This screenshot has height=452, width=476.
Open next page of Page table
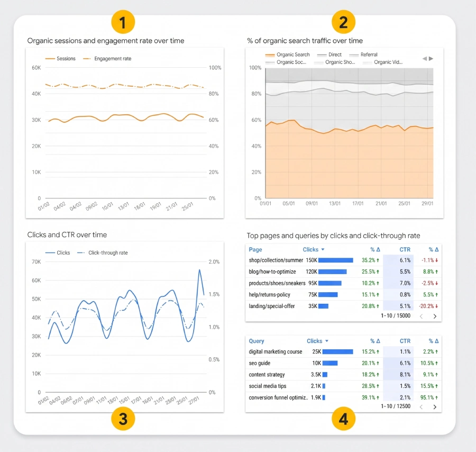click(435, 316)
